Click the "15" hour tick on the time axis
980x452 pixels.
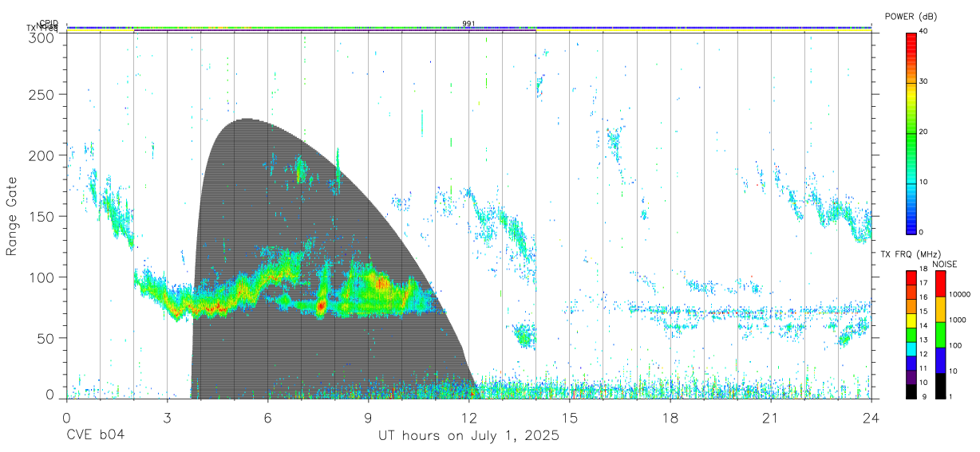click(x=570, y=418)
